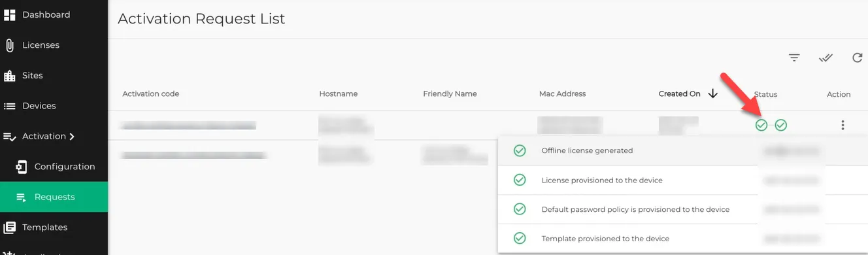Click the Templates library icon

pos(10,228)
